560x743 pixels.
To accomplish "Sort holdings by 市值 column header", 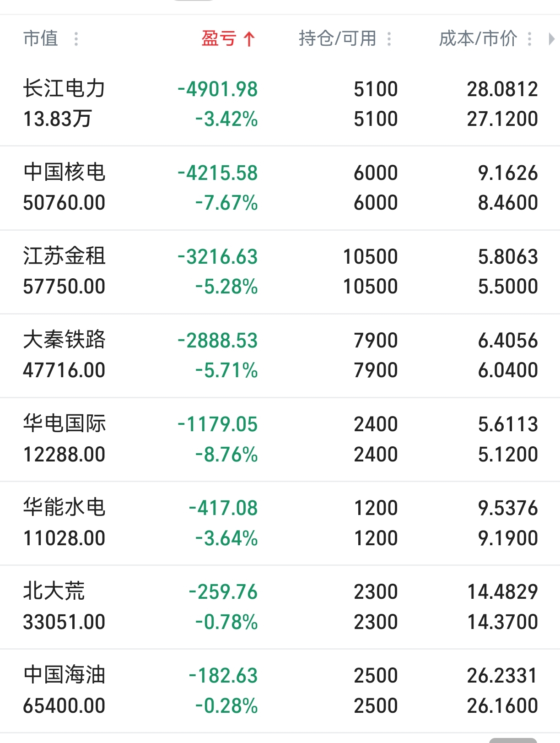I will (41, 38).
